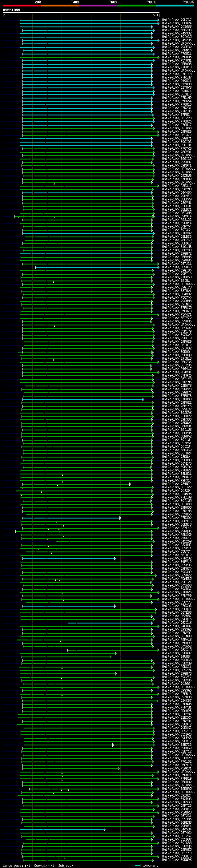Select hit label UniRef100_B1Q1N8

[177, 247]
